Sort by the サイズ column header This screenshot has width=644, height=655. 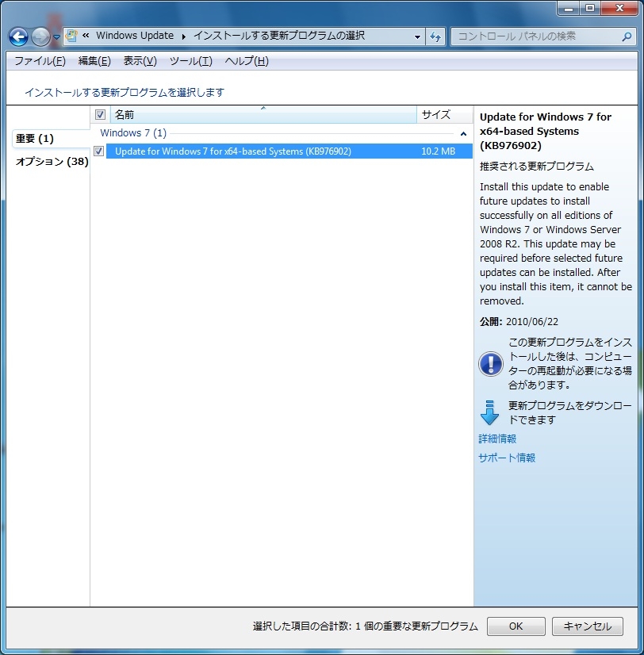click(x=445, y=114)
